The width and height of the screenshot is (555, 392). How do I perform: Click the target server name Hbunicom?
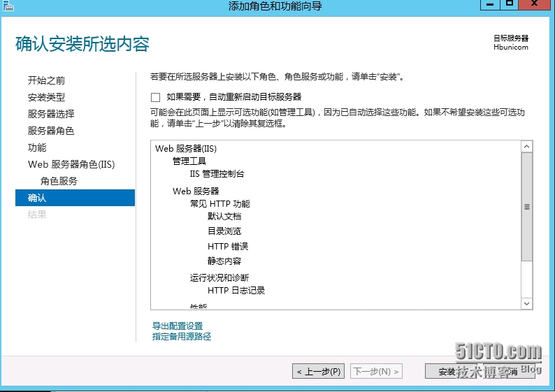point(511,47)
